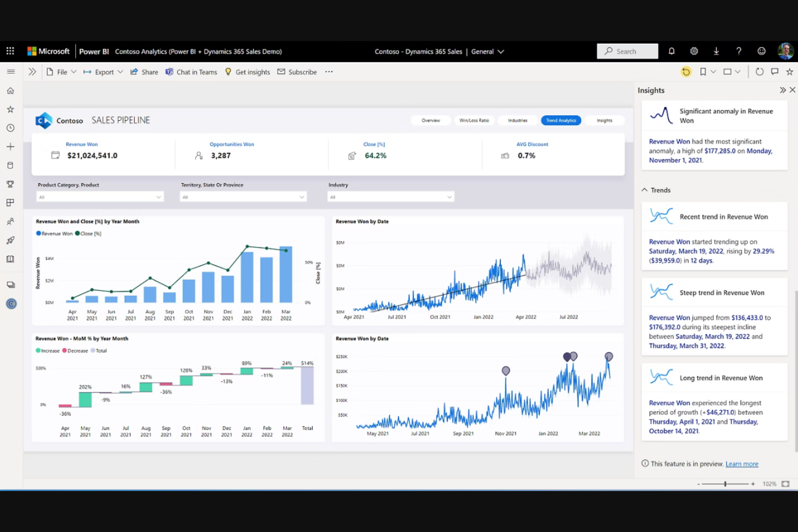Open Territory, State Or Province dropdown
The width and height of the screenshot is (798, 532).
click(x=243, y=197)
